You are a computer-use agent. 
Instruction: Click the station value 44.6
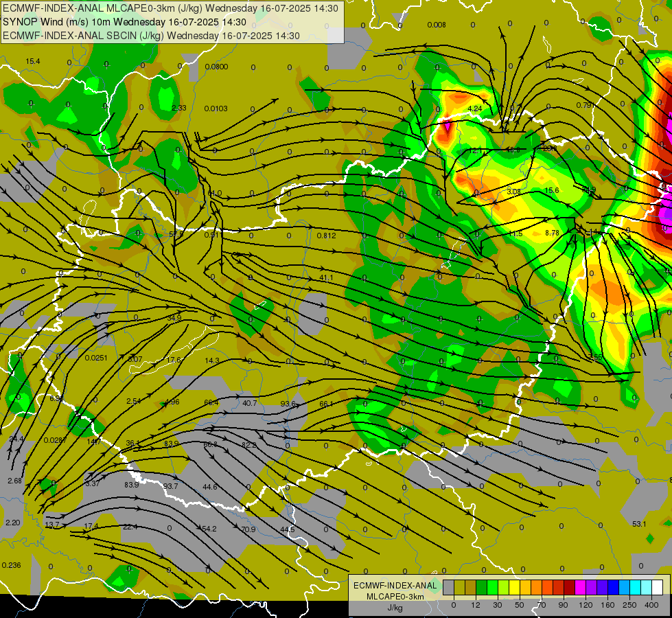[210, 487]
